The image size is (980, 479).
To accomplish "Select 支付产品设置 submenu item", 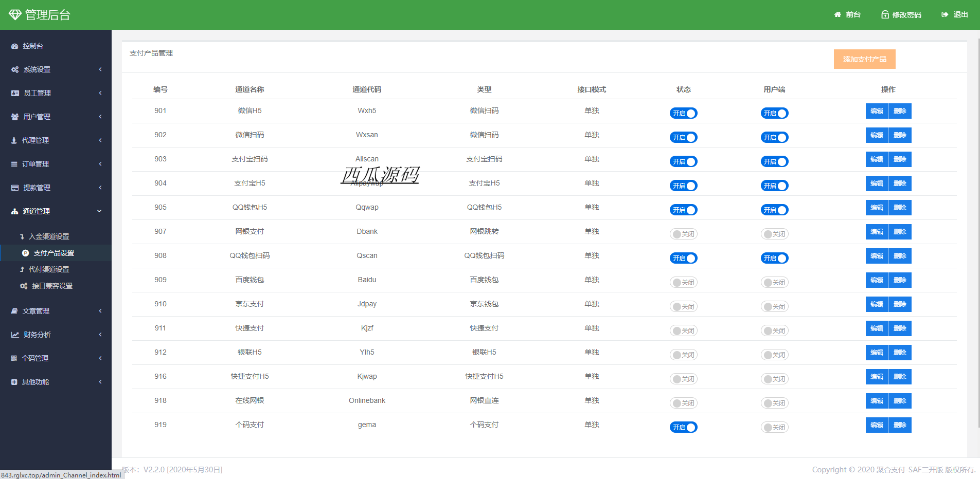I will (x=56, y=253).
